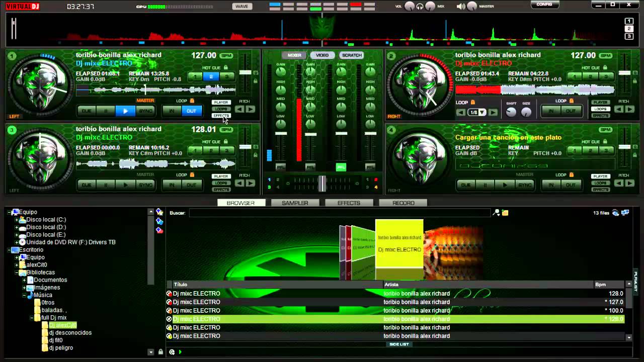The image size is (644, 362).
Task: Click the red plus filter-folder icon
Action: [159, 230]
